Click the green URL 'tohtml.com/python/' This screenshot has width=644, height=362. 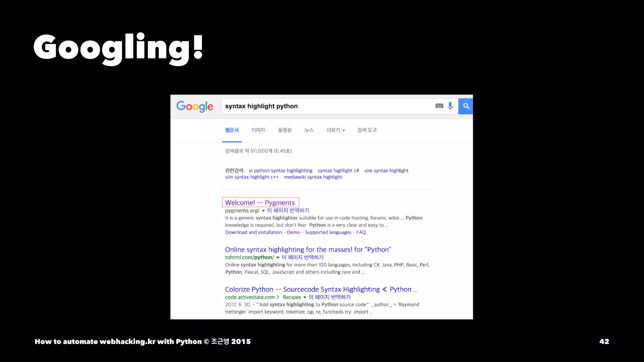[249, 257]
